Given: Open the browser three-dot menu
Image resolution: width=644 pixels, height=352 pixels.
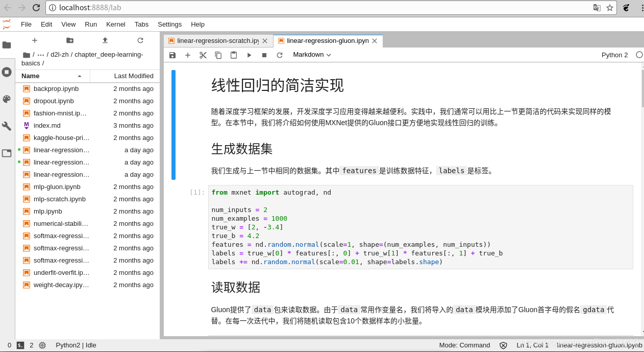Looking at the screenshot, I should (x=641, y=8).
